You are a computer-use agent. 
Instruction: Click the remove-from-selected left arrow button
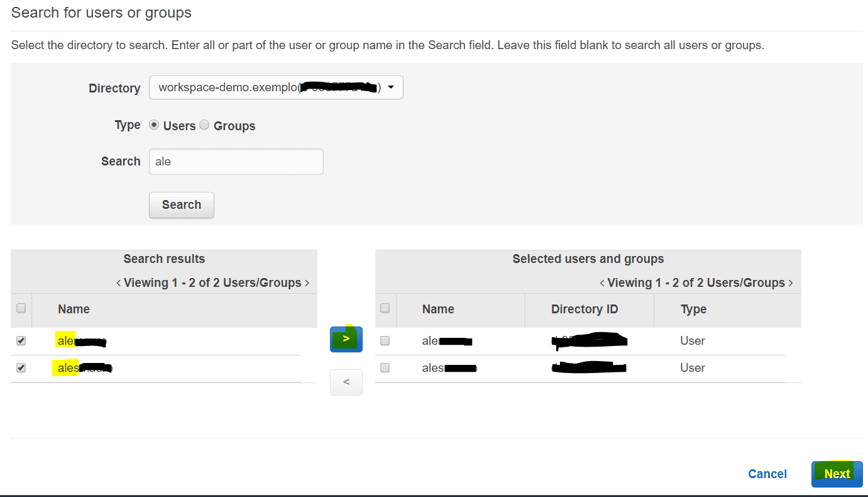pos(346,382)
